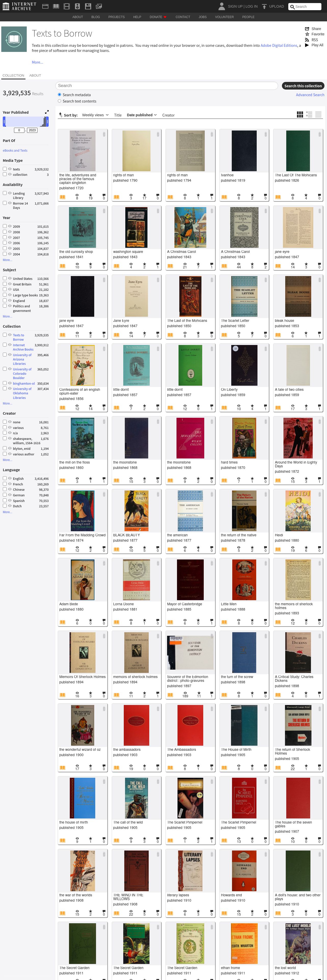
Task: Click the year histogram bars near 2023
Action: (x=45, y=122)
